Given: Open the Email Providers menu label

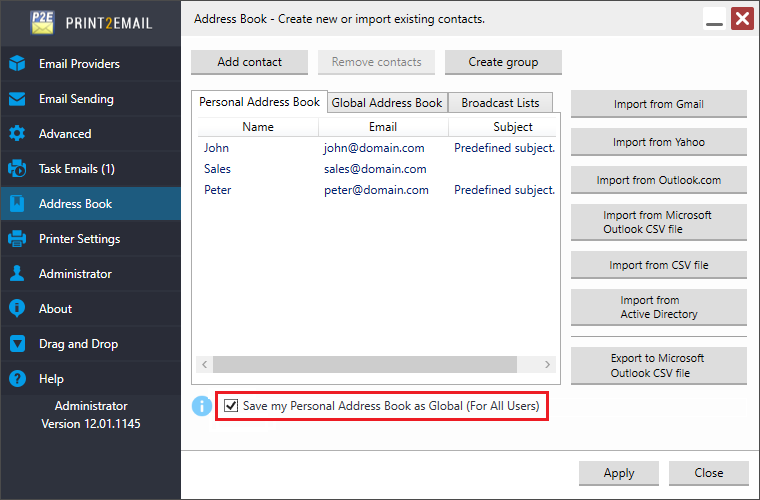Looking at the screenshot, I should (79, 63).
